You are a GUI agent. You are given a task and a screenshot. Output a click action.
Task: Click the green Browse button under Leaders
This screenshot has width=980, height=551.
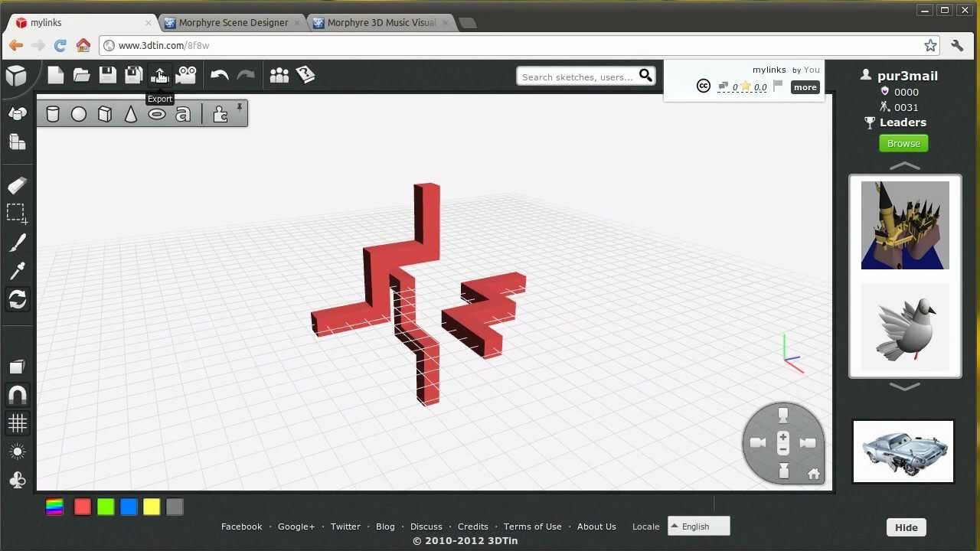point(903,143)
